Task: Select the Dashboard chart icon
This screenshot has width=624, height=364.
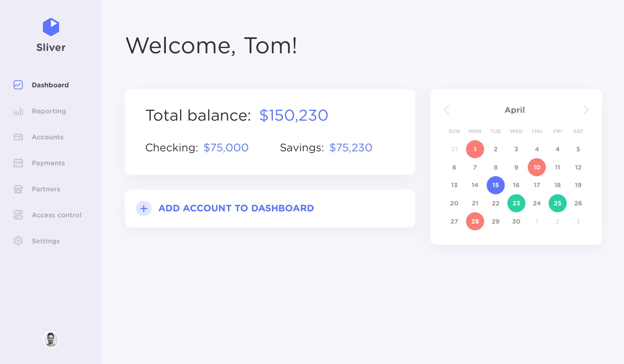Action: (17, 85)
